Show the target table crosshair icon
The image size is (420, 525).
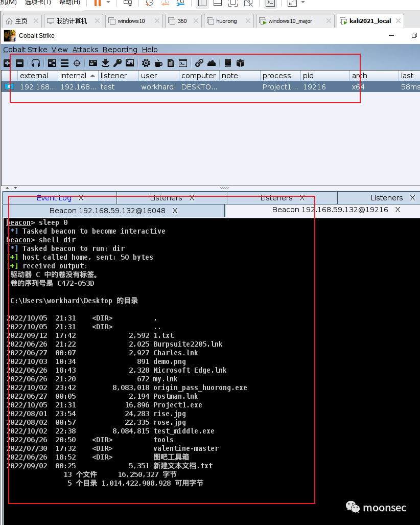click(x=77, y=63)
